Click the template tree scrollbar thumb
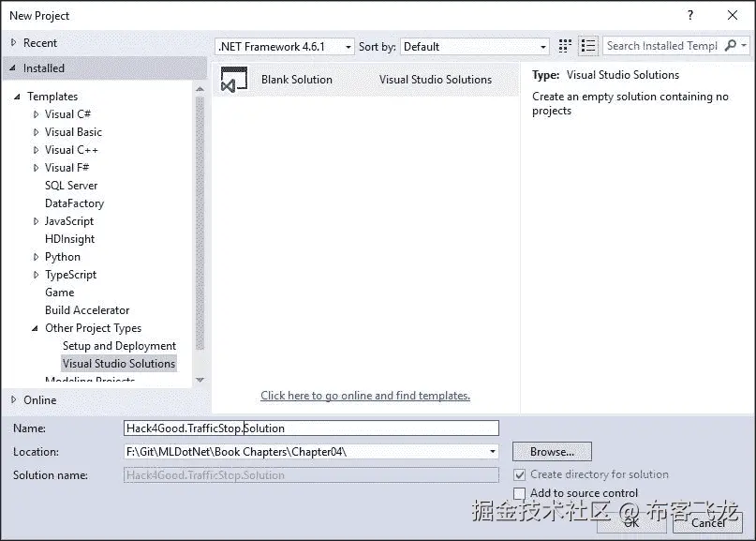 tap(200, 222)
